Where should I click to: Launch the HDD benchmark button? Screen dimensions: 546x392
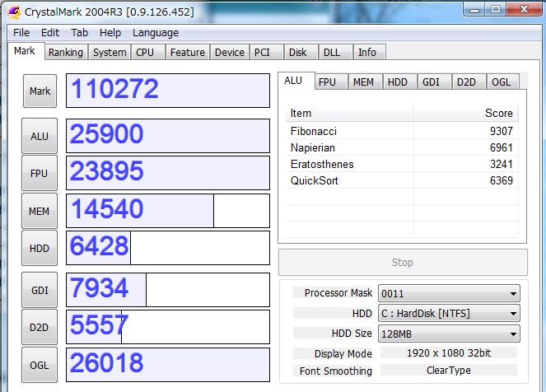tap(39, 249)
